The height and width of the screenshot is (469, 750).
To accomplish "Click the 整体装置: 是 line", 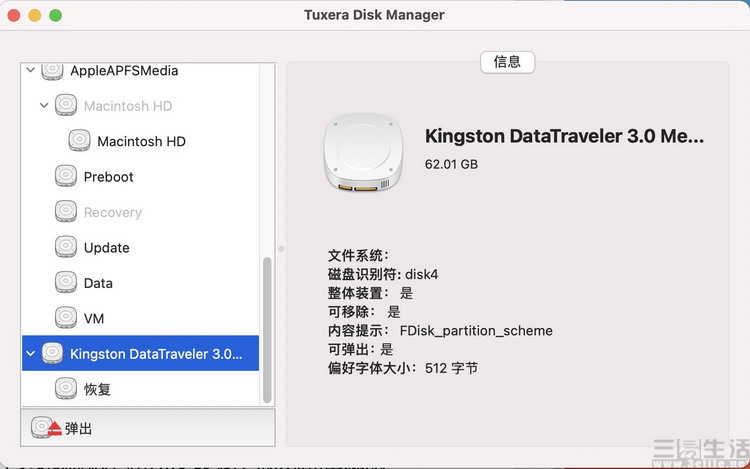I will pyautogui.click(x=370, y=293).
